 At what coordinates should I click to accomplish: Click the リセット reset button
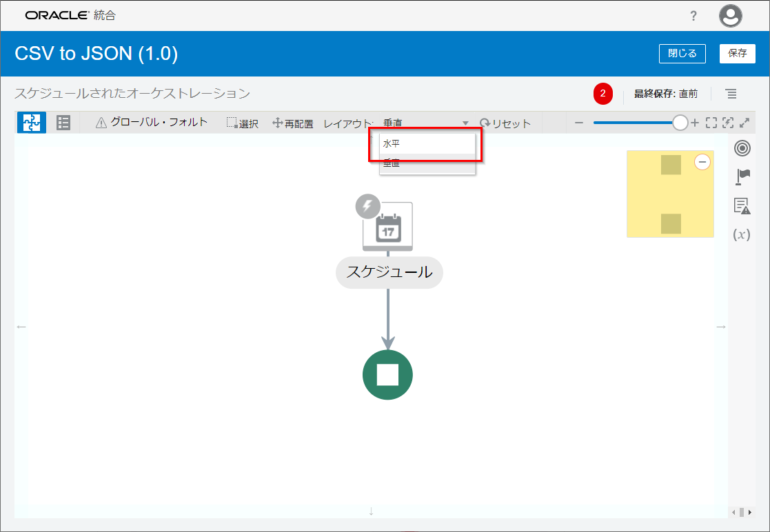pos(505,123)
